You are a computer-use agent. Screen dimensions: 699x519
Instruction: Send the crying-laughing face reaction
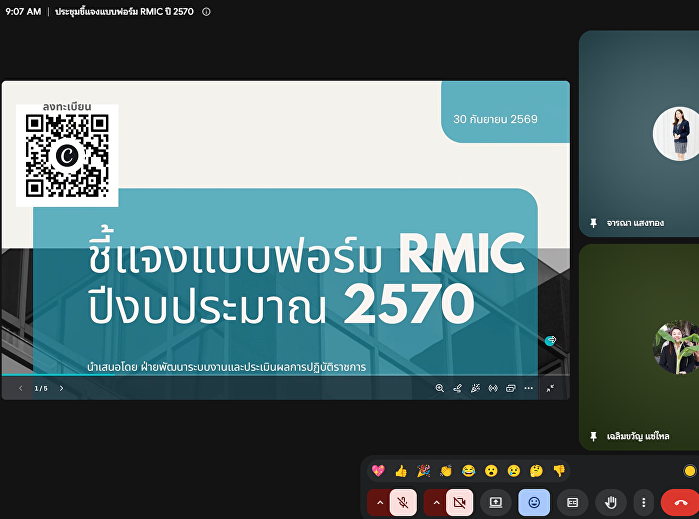[x=469, y=471]
